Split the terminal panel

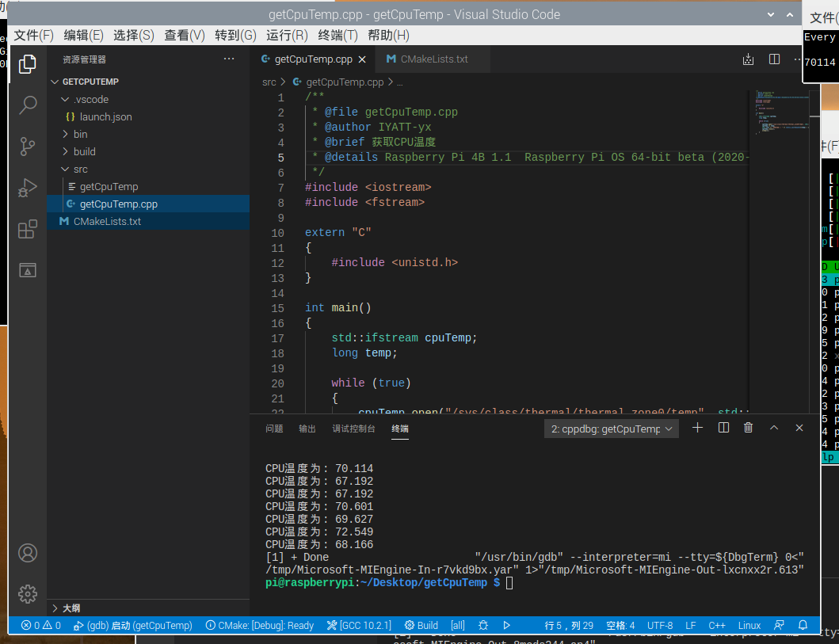[x=723, y=428]
